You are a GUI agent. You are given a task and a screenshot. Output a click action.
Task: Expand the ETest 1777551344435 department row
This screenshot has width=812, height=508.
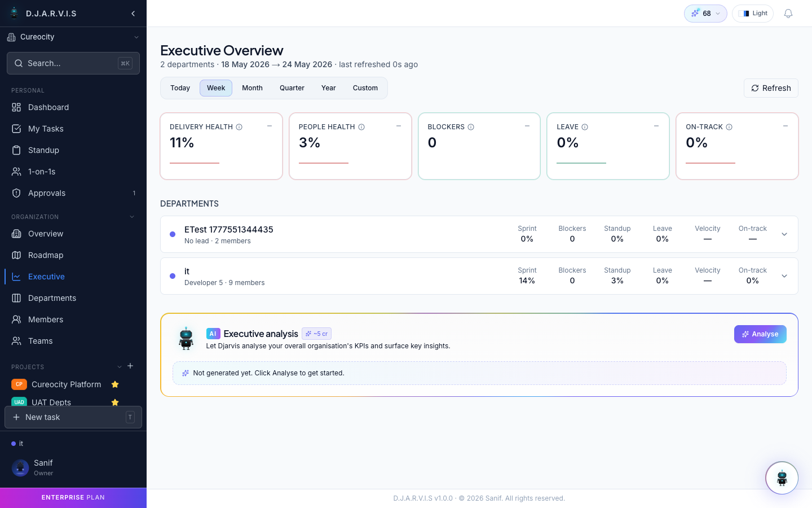784,234
